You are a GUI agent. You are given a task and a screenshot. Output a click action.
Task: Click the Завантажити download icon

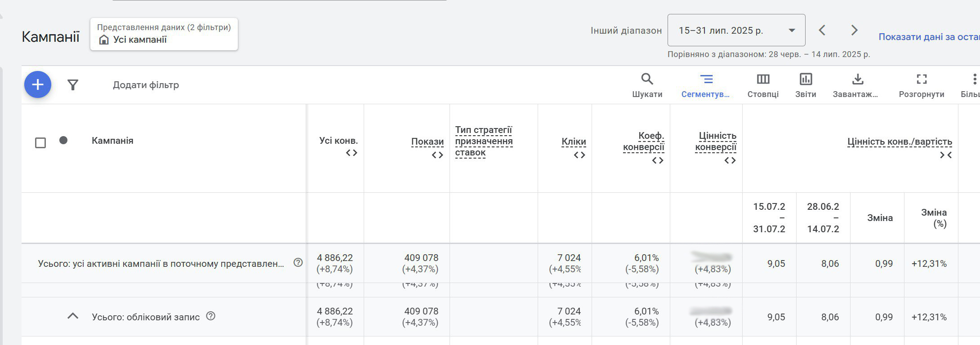[857, 85]
